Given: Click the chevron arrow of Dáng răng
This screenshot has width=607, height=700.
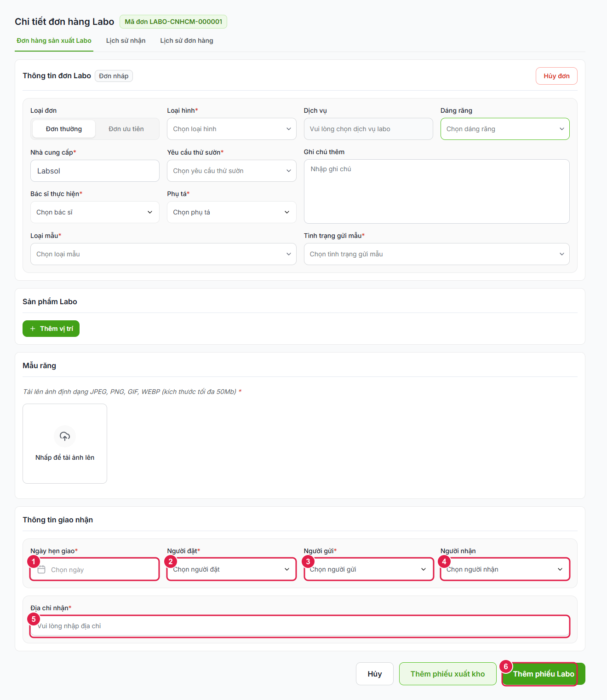Looking at the screenshot, I should tap(561, 129).
